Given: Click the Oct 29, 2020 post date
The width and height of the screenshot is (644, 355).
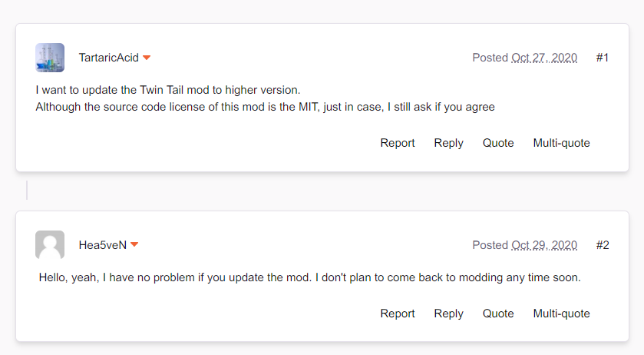Looking at the screenshot, I should point(544,245).
